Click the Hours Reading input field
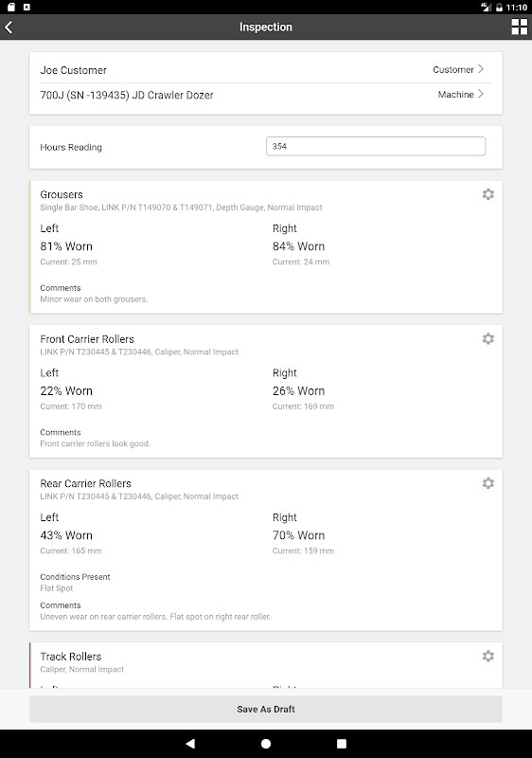Screen dimensions: 532x758 [x=376, y=147]
